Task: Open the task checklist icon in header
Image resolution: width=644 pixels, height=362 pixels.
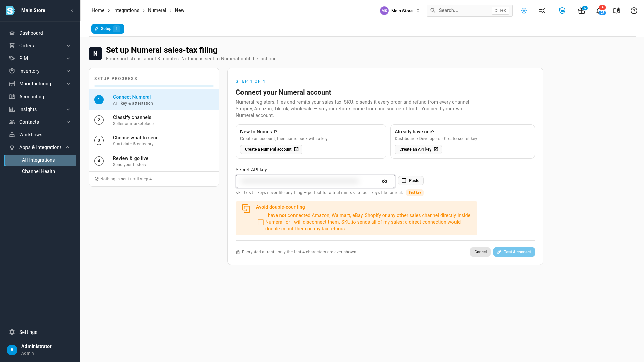Action: [x=542, y=11]
